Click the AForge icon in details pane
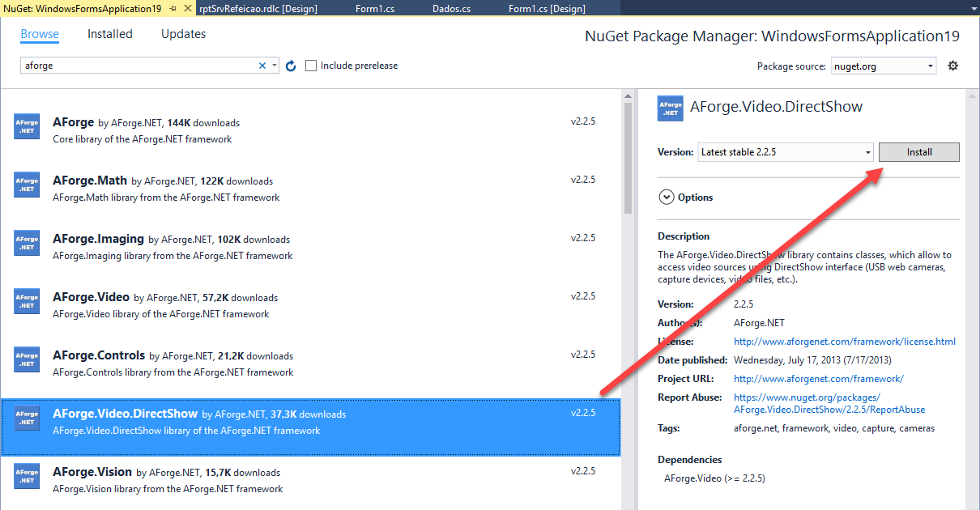 pyautogui.click(x=671, y=108)
